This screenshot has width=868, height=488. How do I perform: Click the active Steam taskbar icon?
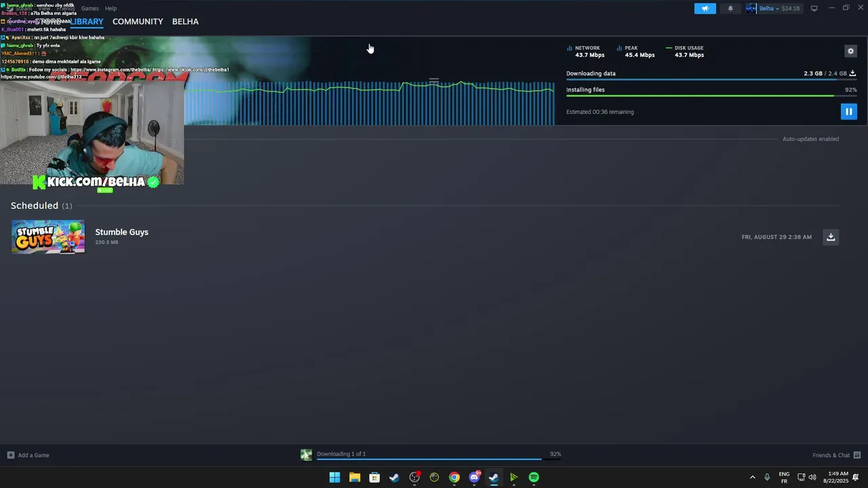(x=494, y=477)
